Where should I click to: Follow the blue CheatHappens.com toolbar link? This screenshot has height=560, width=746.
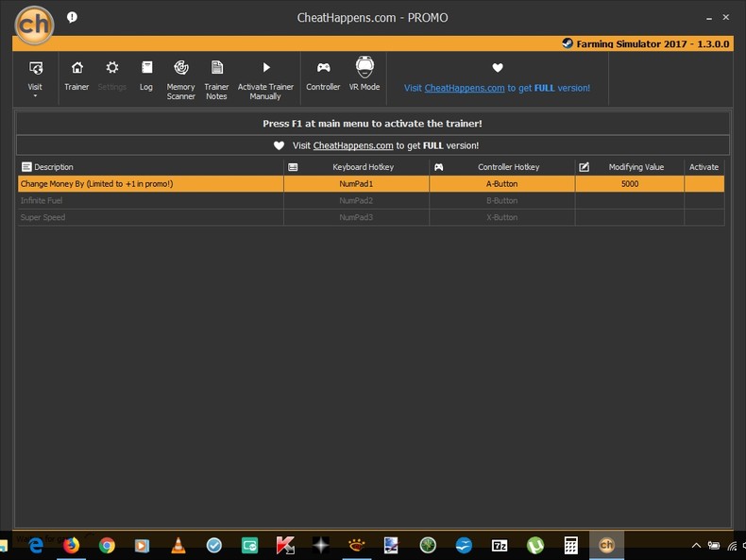click(x=465, y=88)
